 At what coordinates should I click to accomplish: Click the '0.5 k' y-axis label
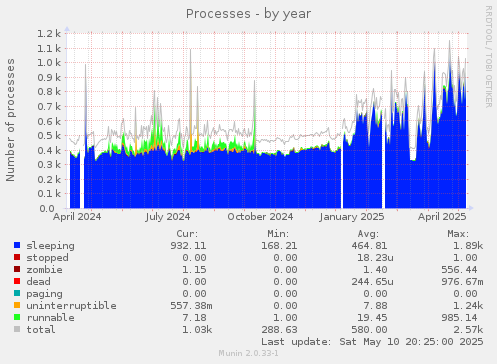click(x=49, y=136)
